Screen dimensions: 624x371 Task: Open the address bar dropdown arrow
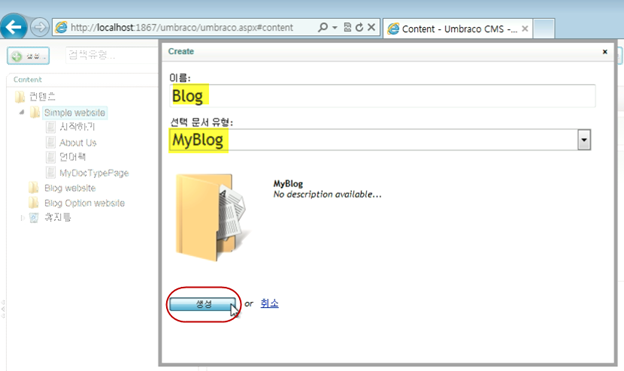pos(335,27)
